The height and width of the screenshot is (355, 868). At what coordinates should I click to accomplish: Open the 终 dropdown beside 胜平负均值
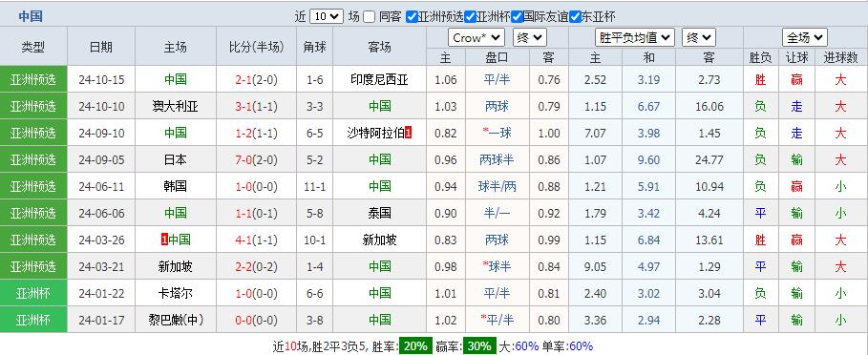[x=699, y=37]
